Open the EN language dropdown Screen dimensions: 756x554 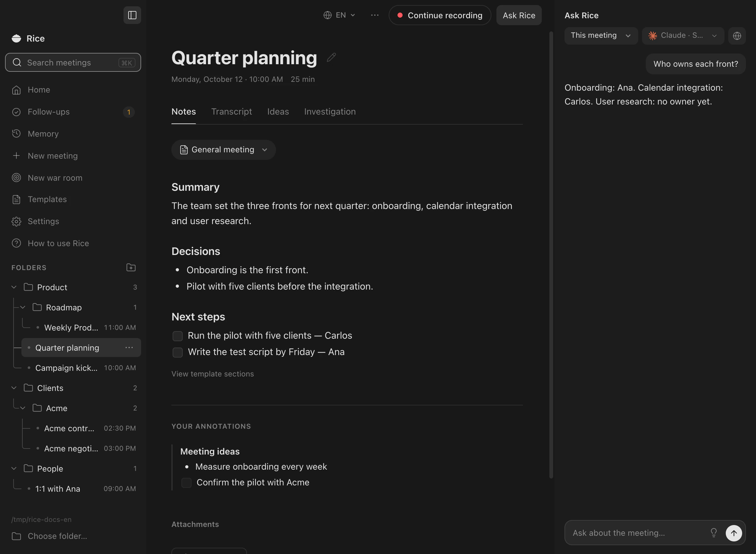(339, 15)
